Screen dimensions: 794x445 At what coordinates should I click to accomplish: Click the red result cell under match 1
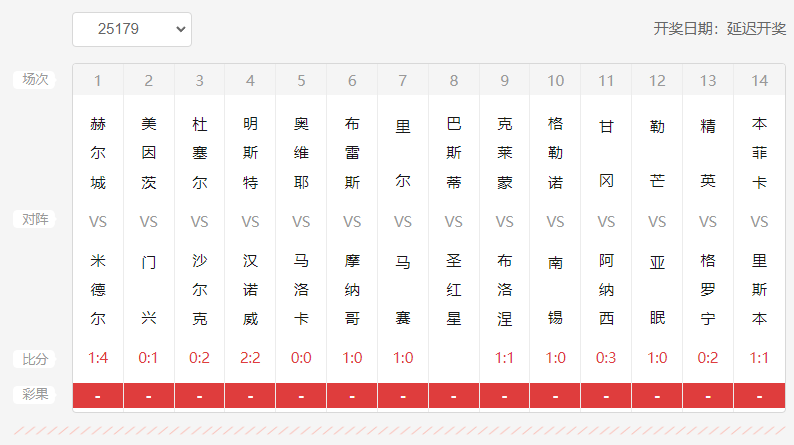[98, 396]
